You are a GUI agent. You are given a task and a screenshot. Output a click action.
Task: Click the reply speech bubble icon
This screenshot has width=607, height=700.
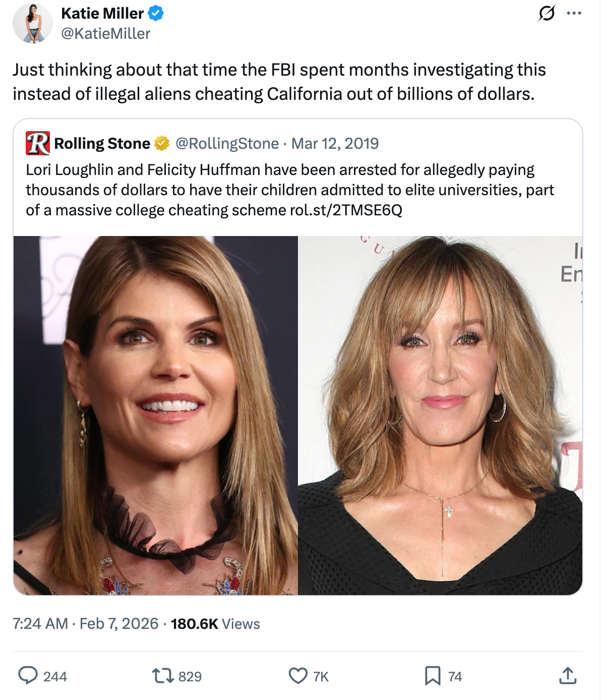28,675
